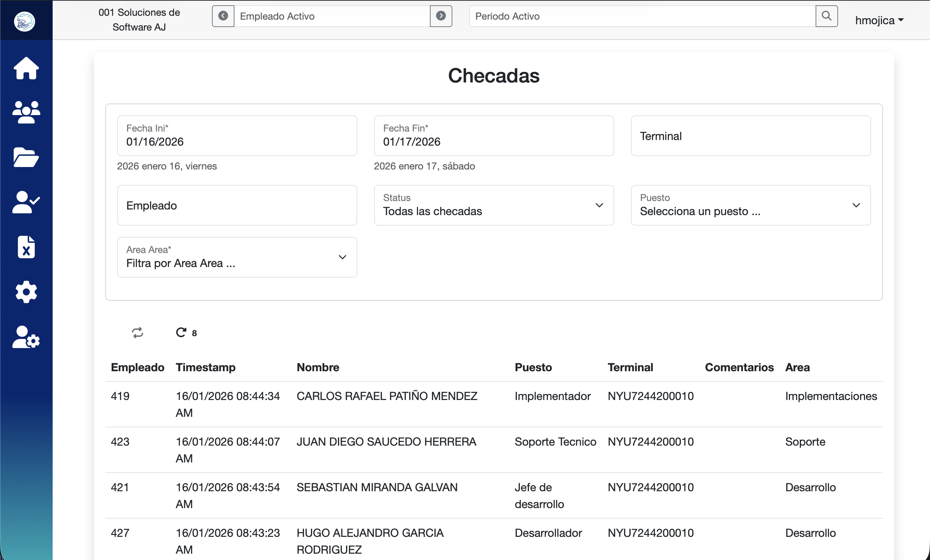The height and width of the screenshot is (560, 930).
Task: Click the Excel file export icon
Action: (26, 247)
